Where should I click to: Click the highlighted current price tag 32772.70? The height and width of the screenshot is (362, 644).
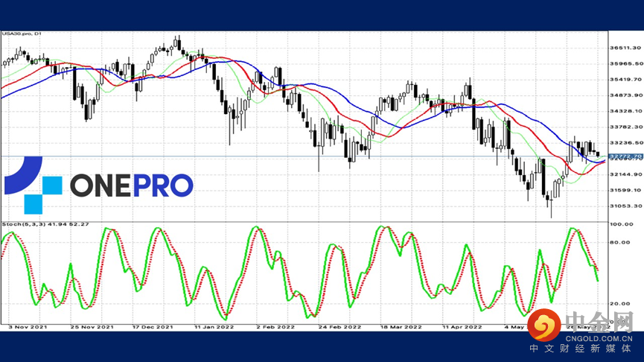[625, 156]
